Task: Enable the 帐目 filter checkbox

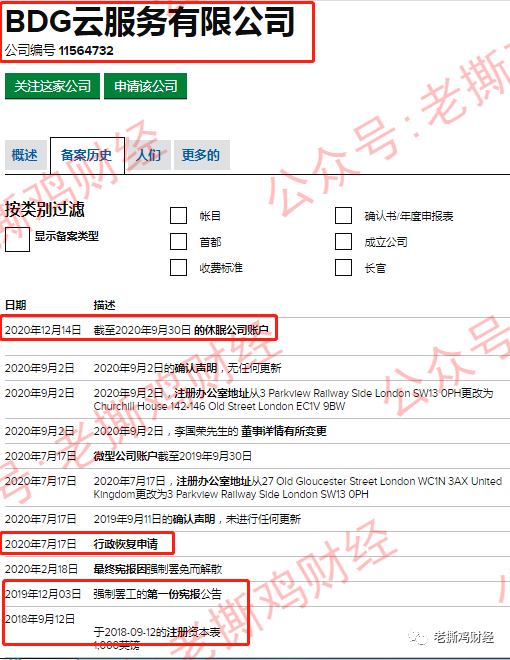Action: tap(178, 216)
